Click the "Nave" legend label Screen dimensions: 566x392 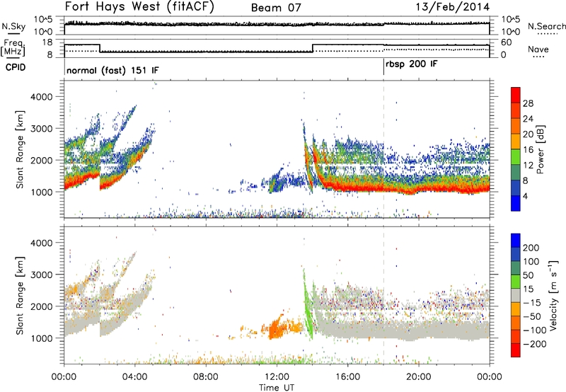click(538, 49)
